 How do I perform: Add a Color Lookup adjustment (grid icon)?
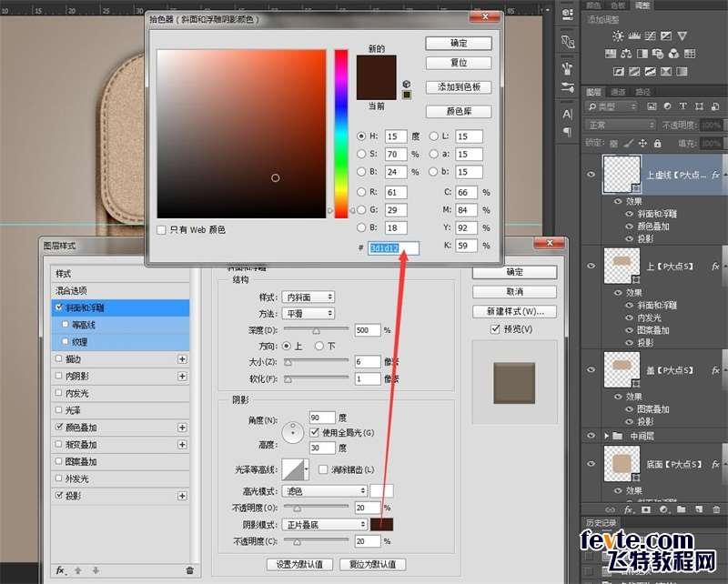pyautogui.click(x=690, y=54)
